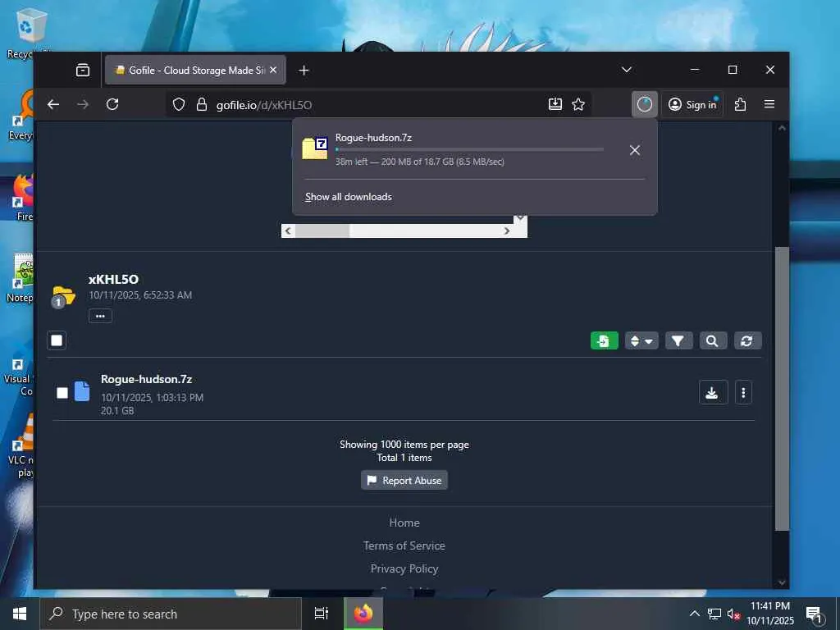Click the page vertical scrollbar thumb
The height and width of the screenshot is (630, 840).
click(782, 388)
